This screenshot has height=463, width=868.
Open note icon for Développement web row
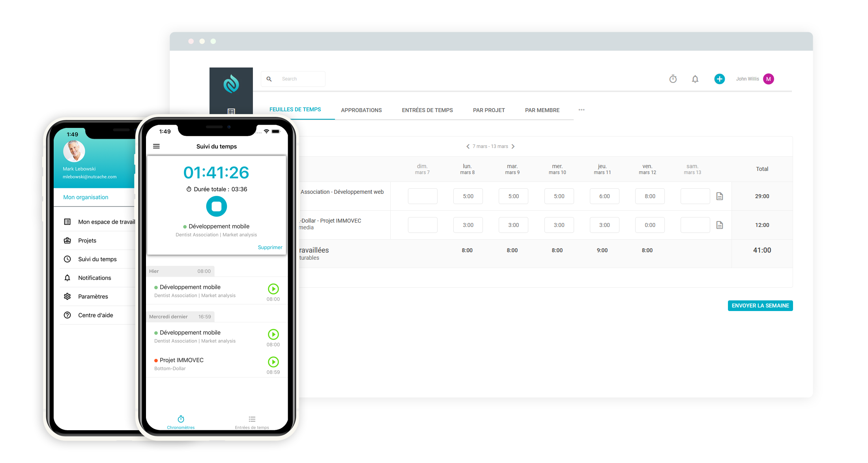(719, 196)
